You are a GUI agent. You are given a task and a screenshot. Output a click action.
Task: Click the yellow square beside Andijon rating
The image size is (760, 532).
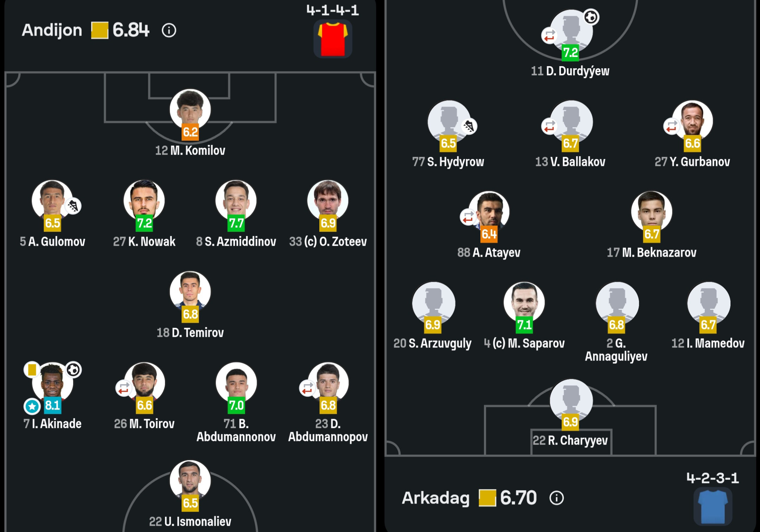100,31
